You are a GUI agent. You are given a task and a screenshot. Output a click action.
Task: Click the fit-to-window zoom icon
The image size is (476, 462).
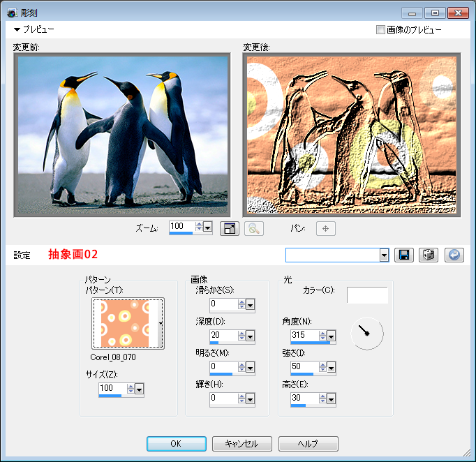(229, 228)
